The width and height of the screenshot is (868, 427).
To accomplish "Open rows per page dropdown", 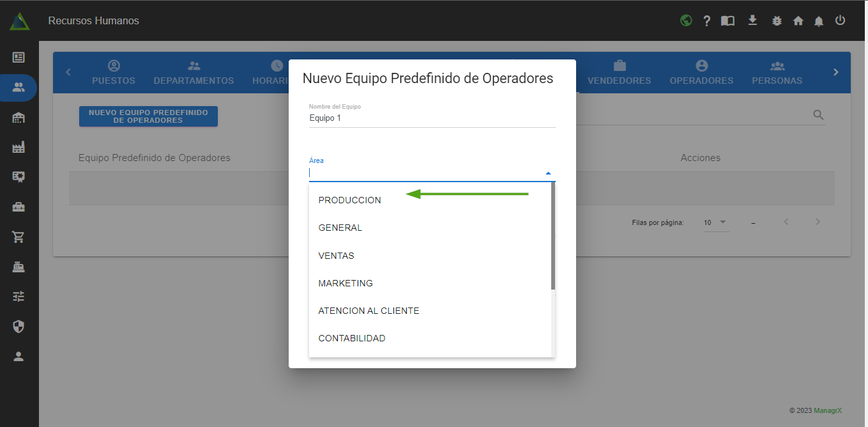I will (715, 222).
